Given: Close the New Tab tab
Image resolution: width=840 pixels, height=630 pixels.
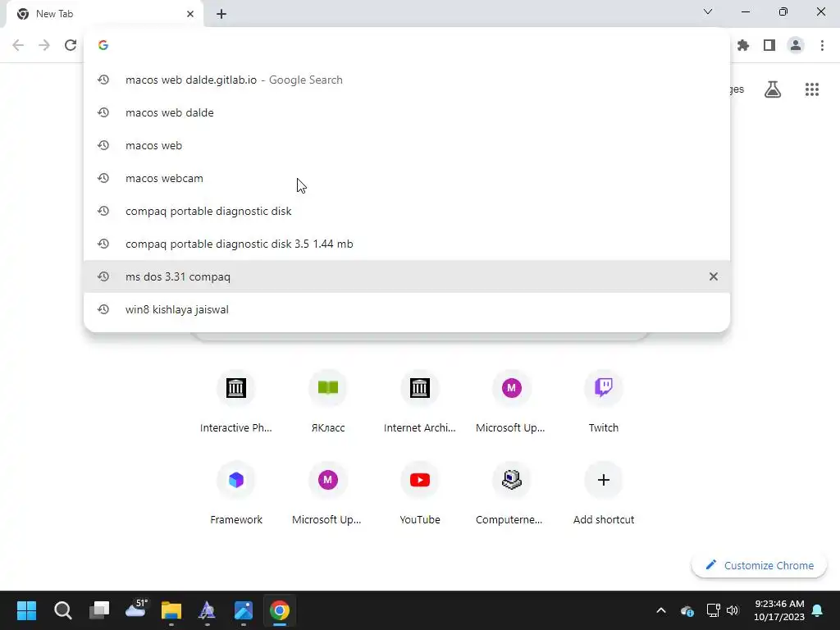Looking at the screenshot, I should [190, 14].
